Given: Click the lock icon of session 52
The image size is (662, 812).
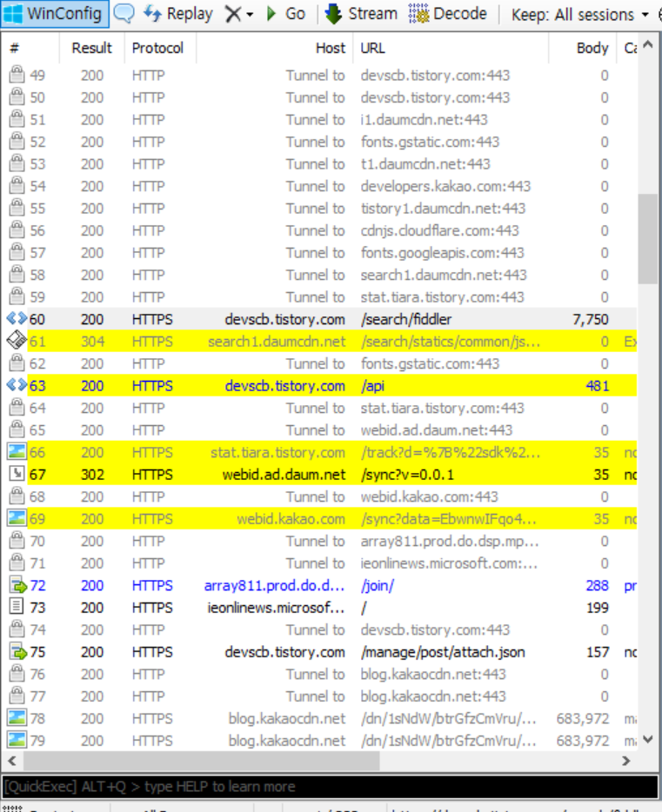Looking at the screenshot, I should 17,142.
